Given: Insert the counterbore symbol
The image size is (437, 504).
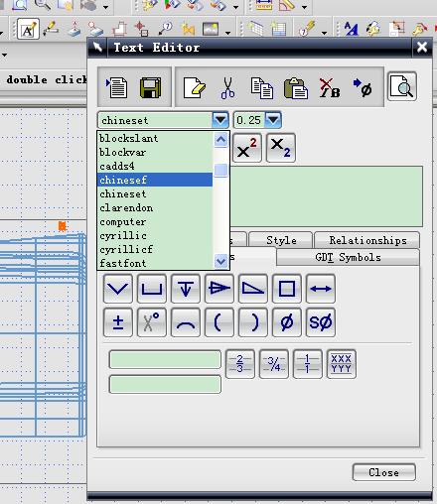Looking at the screenshot, I should coord(152,289).
